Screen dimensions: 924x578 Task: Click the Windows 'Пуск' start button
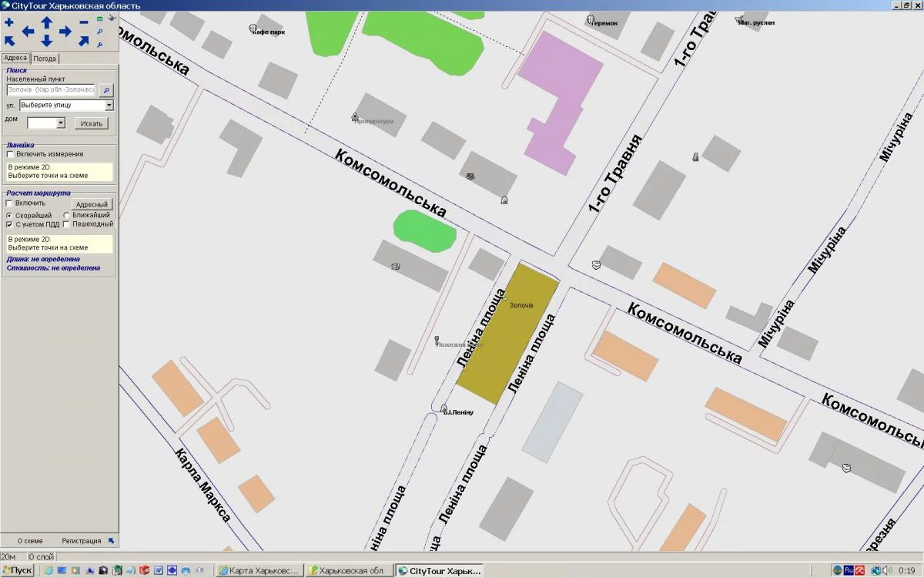[x=17, y=570]
